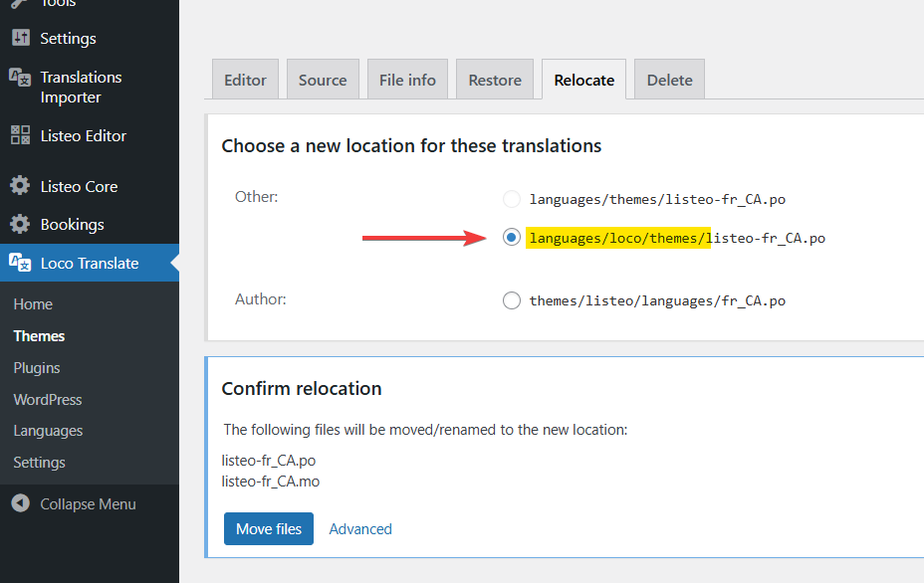Click the Collapse Menu arrow icon

tap(20, 503)
